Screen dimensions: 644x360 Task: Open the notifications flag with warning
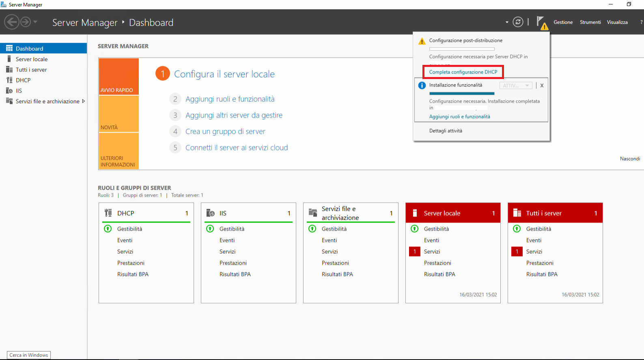tap(542, 22)
